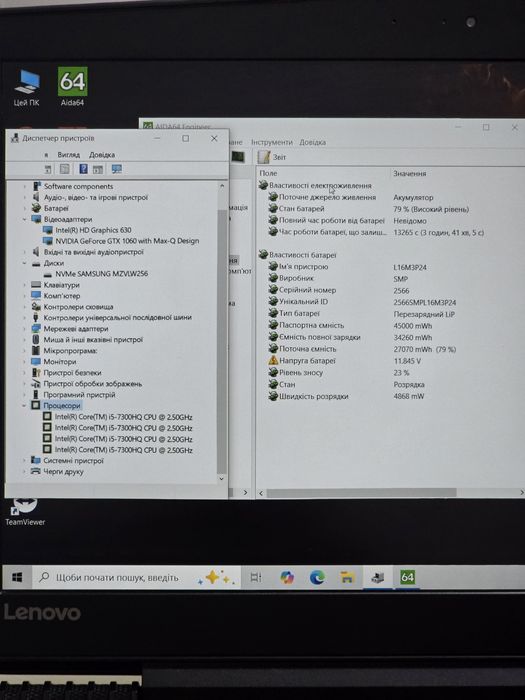Expand the Системні пристрої category
The width and height of the screenshot is (525, 700).
tap(25, 461)
